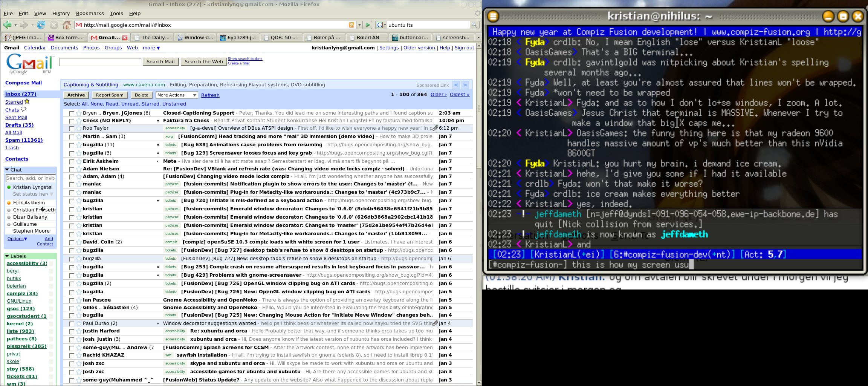This screenshot has width=868, height=386.
Task: Click color swatch beside accessibility label
Action: [x=51, y=263]
